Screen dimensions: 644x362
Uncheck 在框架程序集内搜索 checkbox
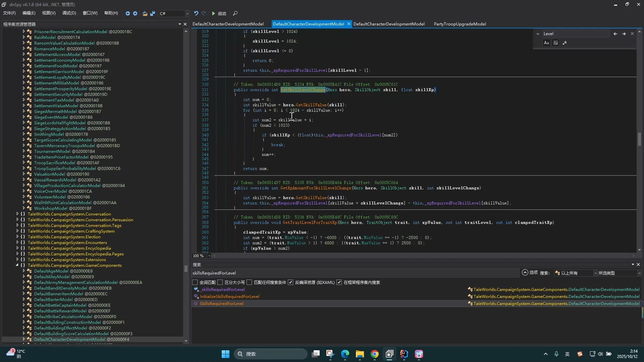[339, 283]
